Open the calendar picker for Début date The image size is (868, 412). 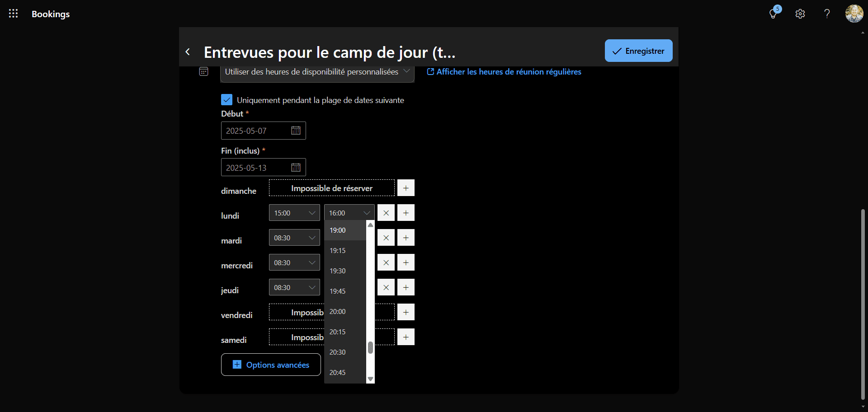(296, 131)
